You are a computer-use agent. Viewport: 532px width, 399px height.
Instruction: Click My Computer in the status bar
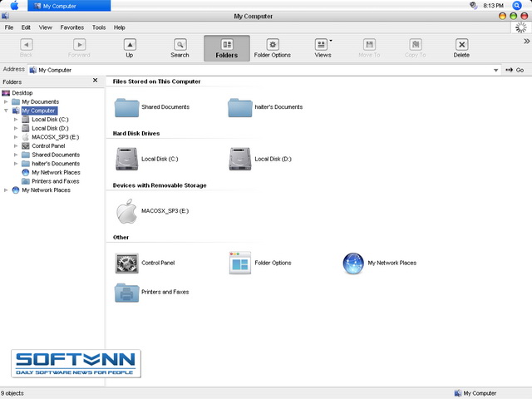tap(475, 393)
